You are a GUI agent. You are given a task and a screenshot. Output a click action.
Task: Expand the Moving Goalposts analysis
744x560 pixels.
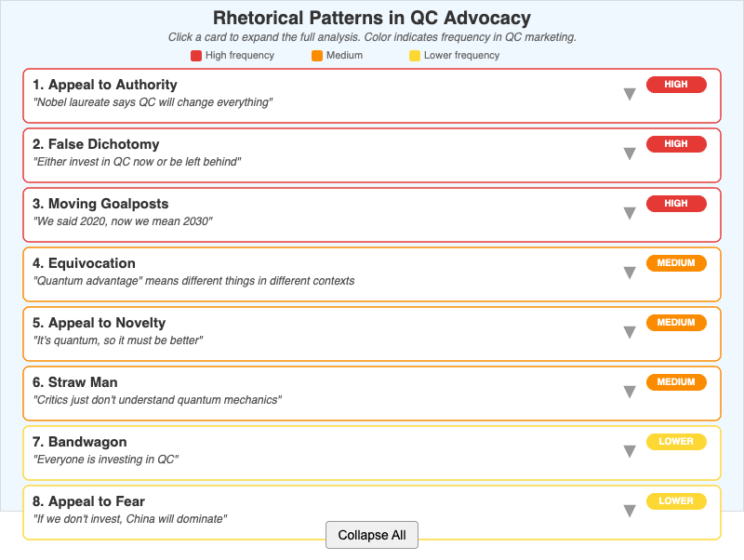click(x=630, y=212)
